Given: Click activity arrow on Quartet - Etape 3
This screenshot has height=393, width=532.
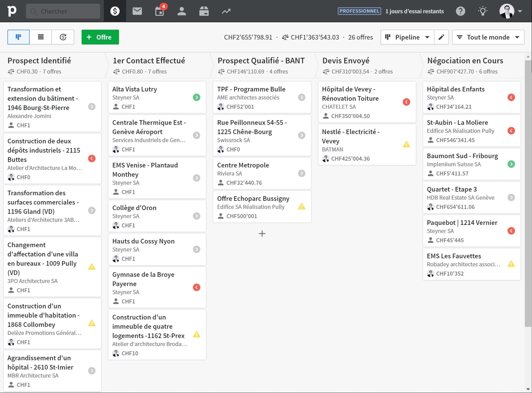Looking at the screenshot, I should click(511, 197).
